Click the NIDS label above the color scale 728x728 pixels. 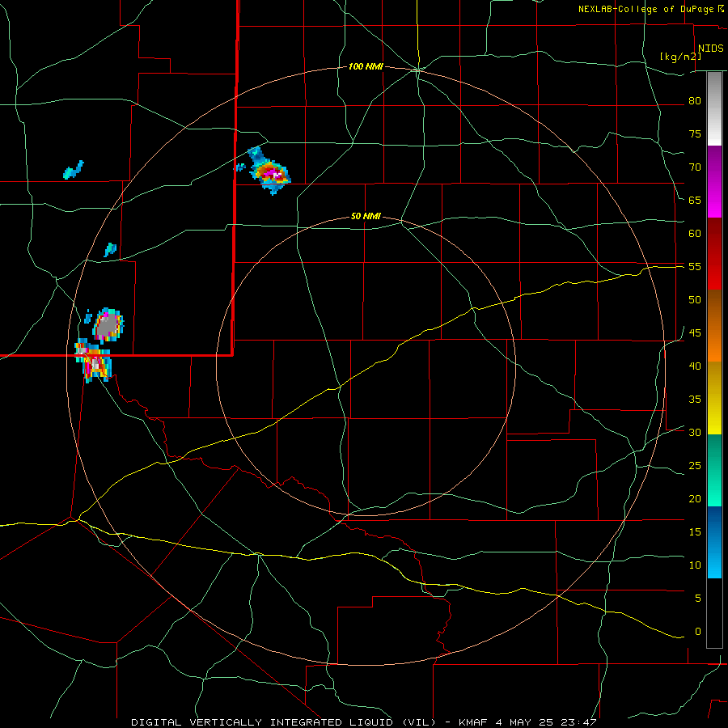click(x=710, y=49)
